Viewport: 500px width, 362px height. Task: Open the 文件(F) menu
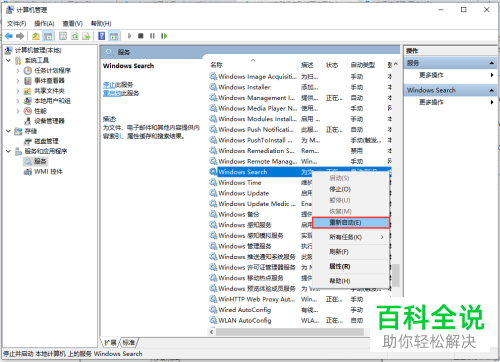pyautogui.click(x=16, y=23)
